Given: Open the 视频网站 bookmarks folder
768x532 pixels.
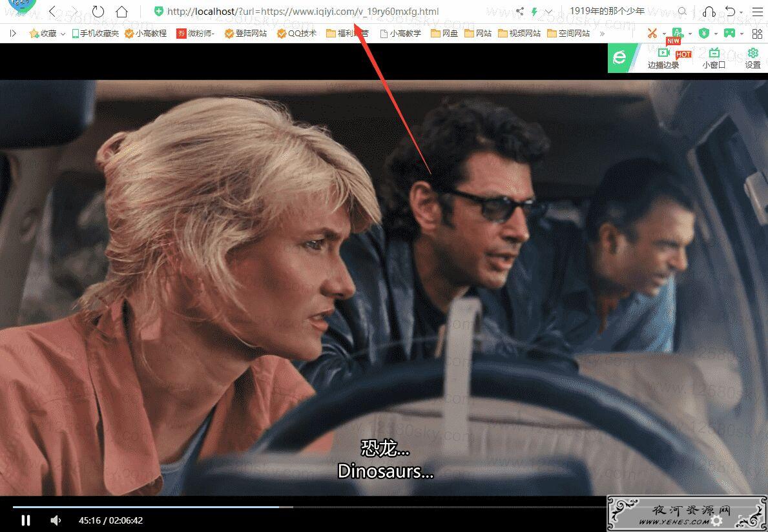Looking at the screenshot, I should [519, 34].
